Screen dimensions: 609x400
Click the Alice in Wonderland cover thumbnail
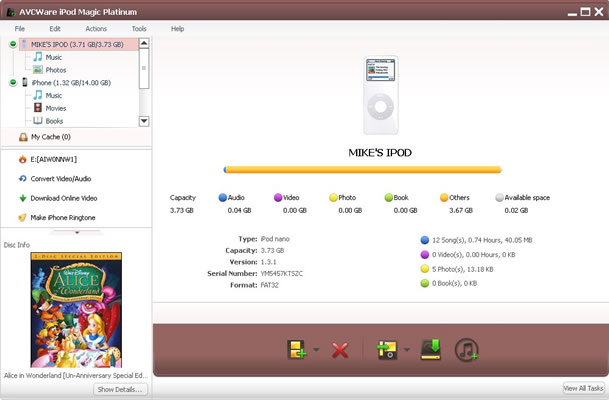[76, 310]
